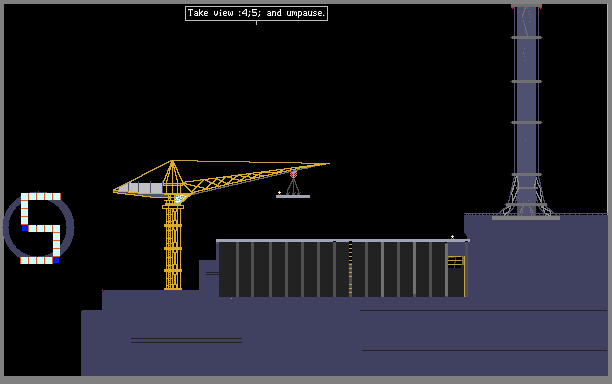Select the lattice support base of the chimney

coord(526,196)
